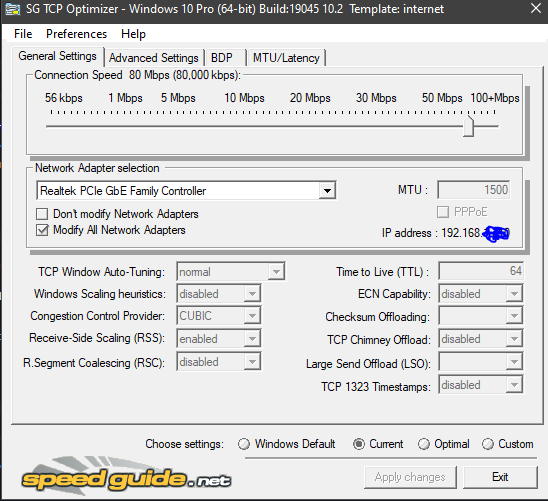Image resolution: width=548 pixels, height=501 pixels.
Task: Open the Preferences menu
Action: (x=77, y=34)
